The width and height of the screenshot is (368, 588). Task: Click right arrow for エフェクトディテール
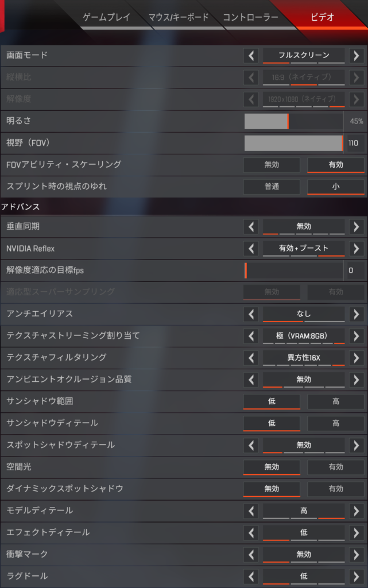tap(356, 533)
